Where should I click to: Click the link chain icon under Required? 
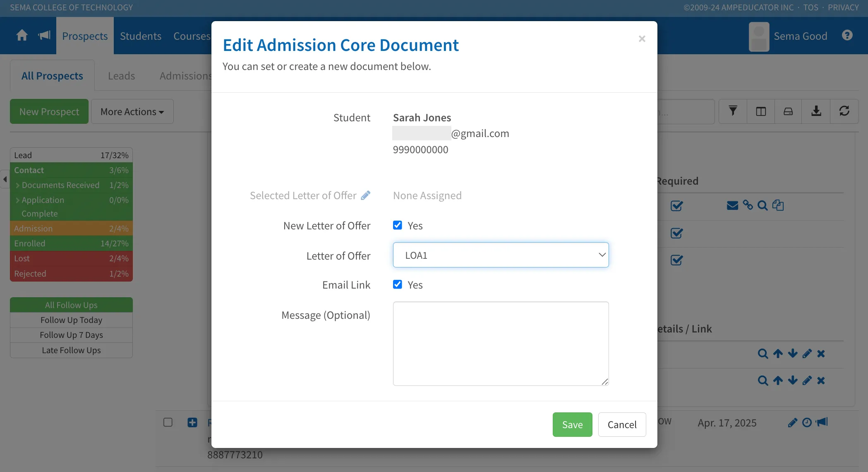coord(748,205)
